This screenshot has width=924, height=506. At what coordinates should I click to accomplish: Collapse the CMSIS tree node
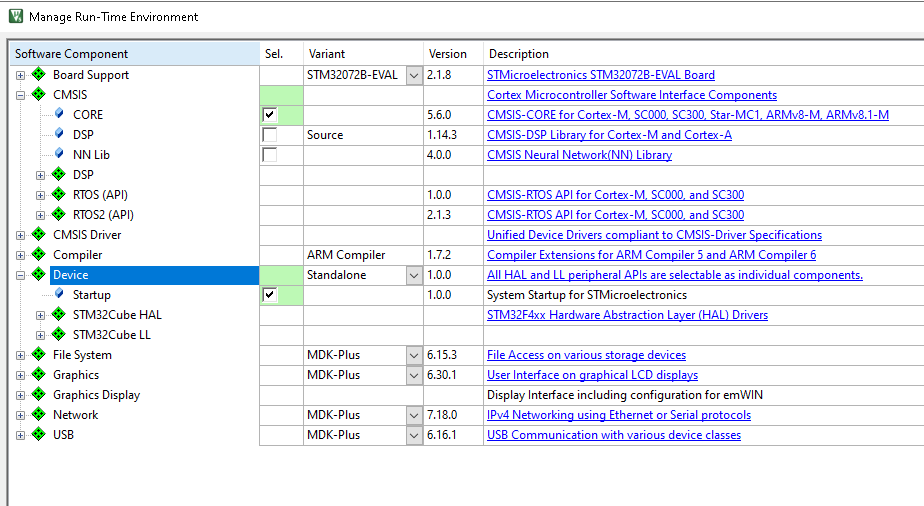pyautogui.click(x=20, y=95)
